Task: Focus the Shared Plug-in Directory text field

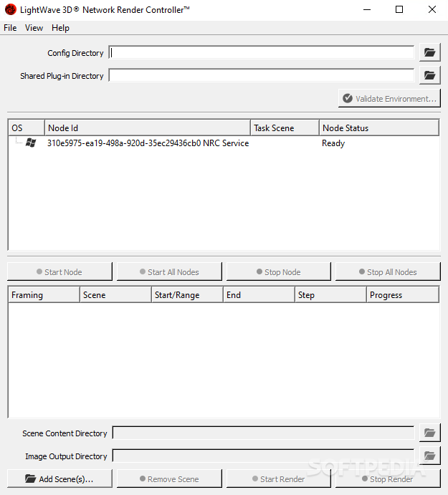Action: pyautogui.click(x=262, y=75)
